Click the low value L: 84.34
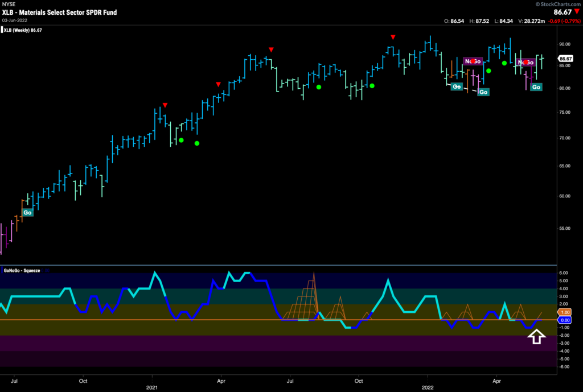Viewport: 583px width, 392px height. click(x=503, y=21)
